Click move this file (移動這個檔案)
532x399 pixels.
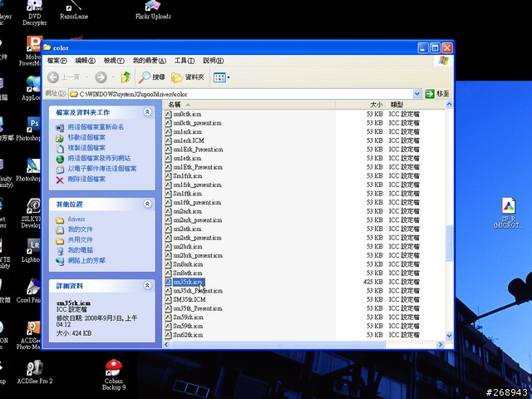click(x=86, y=137)
